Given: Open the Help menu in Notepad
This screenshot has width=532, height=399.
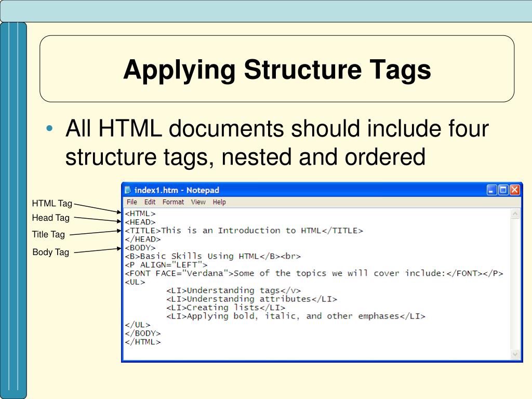Looking at the screenshot, I should [219, 202].
